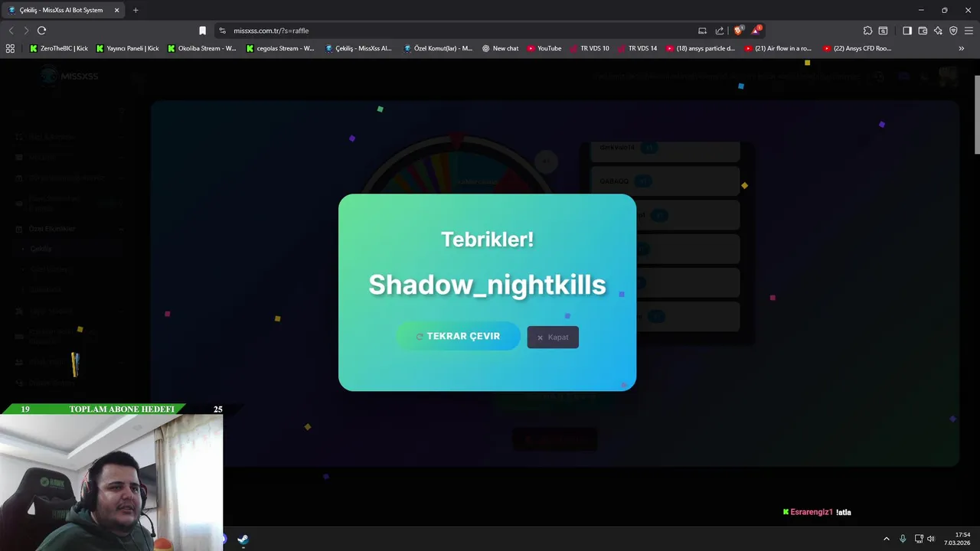Click the TOPLAM ABONE HEDEFİ progress bar
Screen dimensions: 980x551
[112, 409]
